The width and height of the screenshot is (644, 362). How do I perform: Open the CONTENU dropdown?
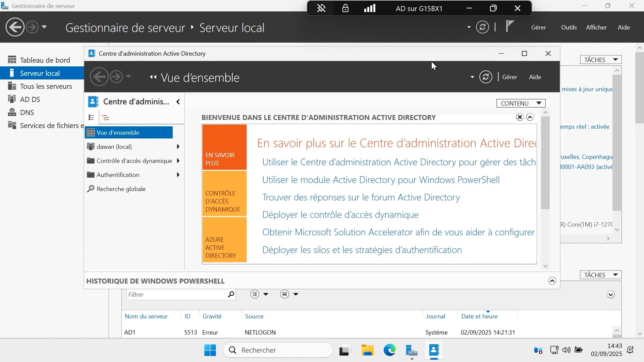pos(521,103)
